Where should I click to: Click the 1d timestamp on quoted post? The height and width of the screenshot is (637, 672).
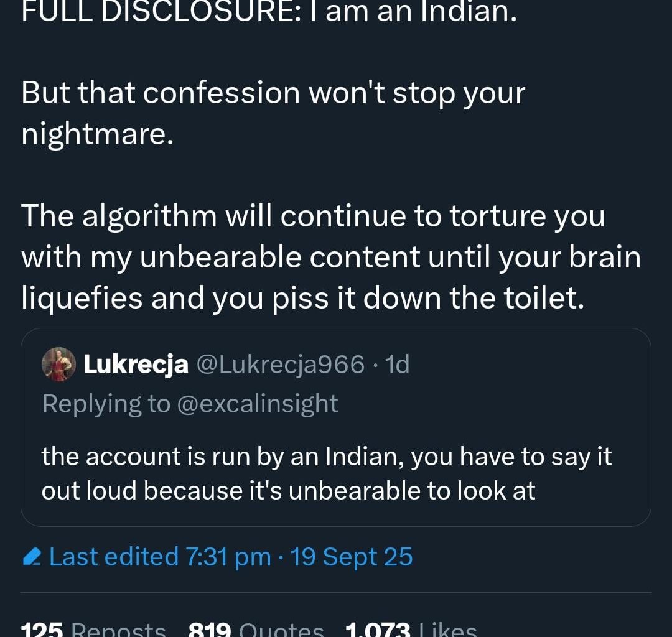(398, 365)
